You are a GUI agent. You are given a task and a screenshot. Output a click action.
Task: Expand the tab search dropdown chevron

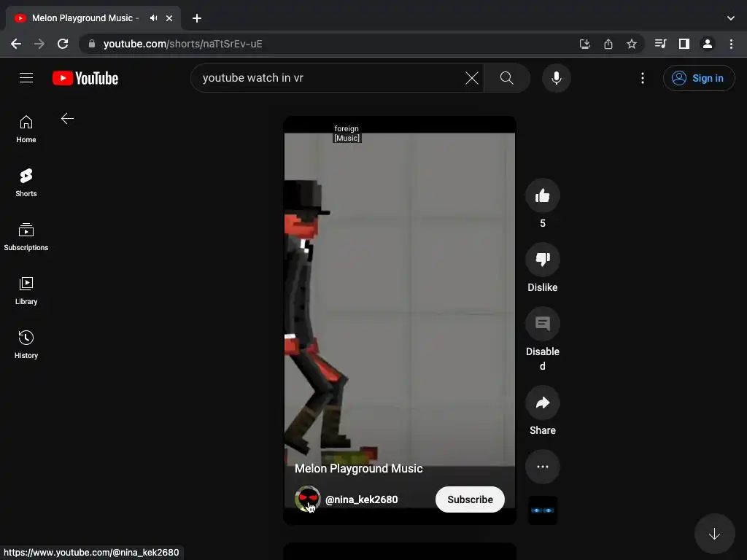730,18
